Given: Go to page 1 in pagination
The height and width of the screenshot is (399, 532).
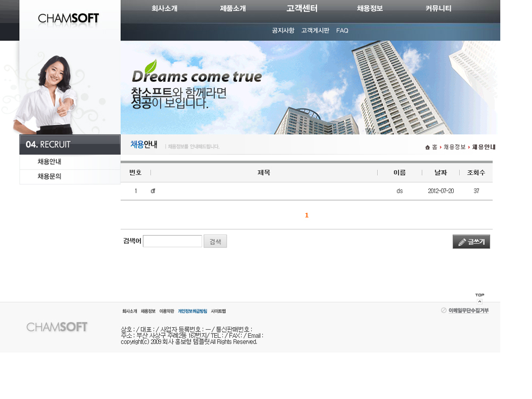Looking at the screenshot, I should click(x=306, y=215).
